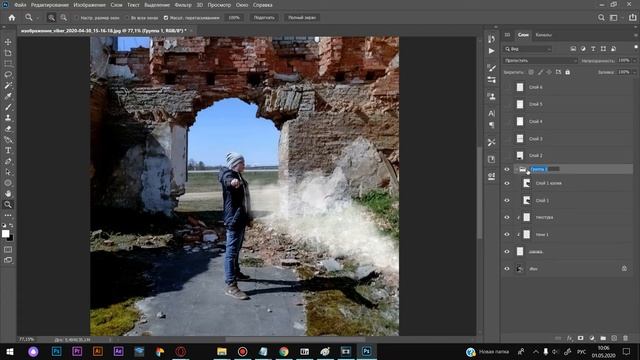
Task: Open the Actions panel play icon
Action: (491, 51)
